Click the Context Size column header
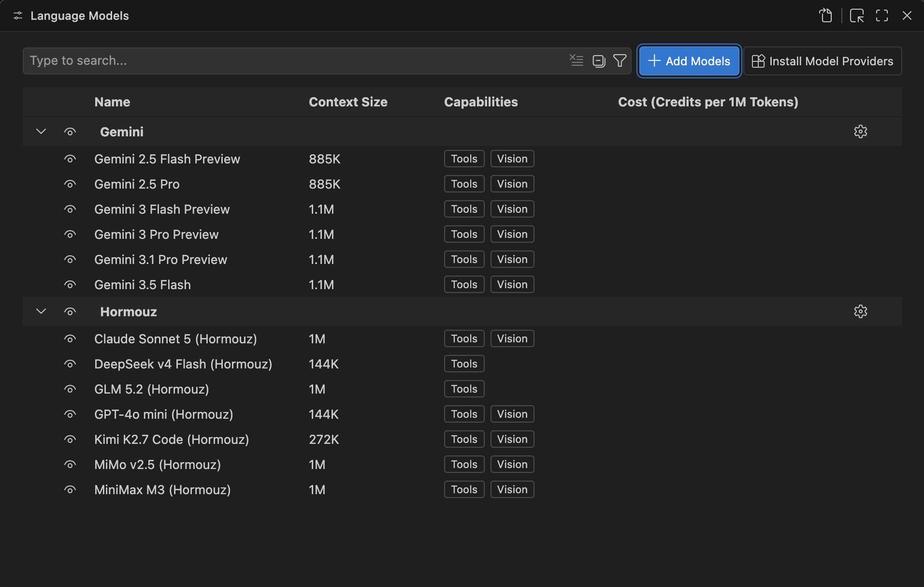This screenshot has width=924, height=587. point(348,102)
